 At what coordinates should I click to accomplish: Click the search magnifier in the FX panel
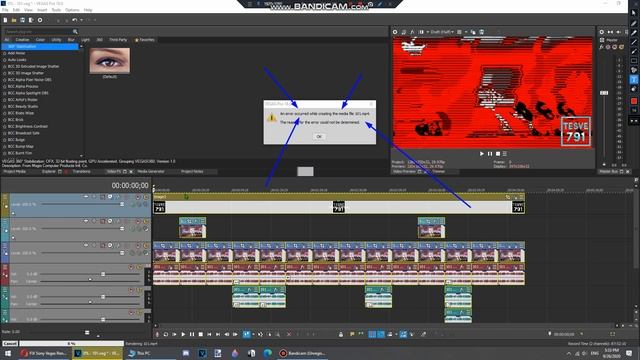tap(75, 31)
